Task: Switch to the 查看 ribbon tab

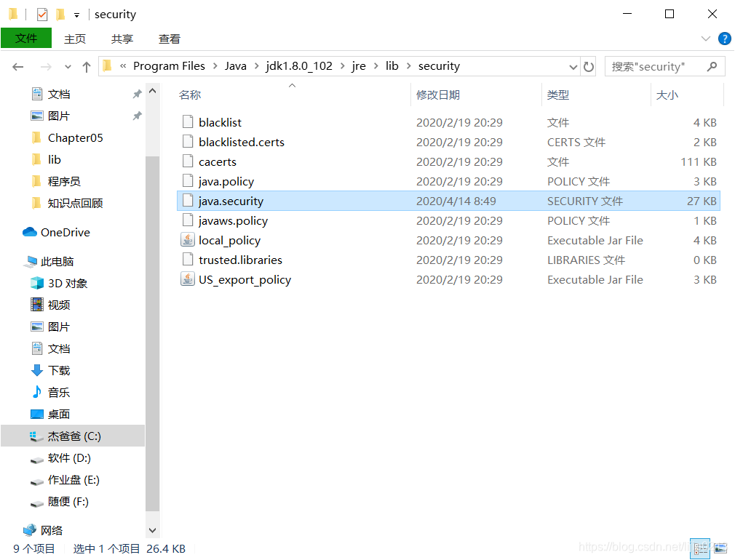Action: (170, 39)
